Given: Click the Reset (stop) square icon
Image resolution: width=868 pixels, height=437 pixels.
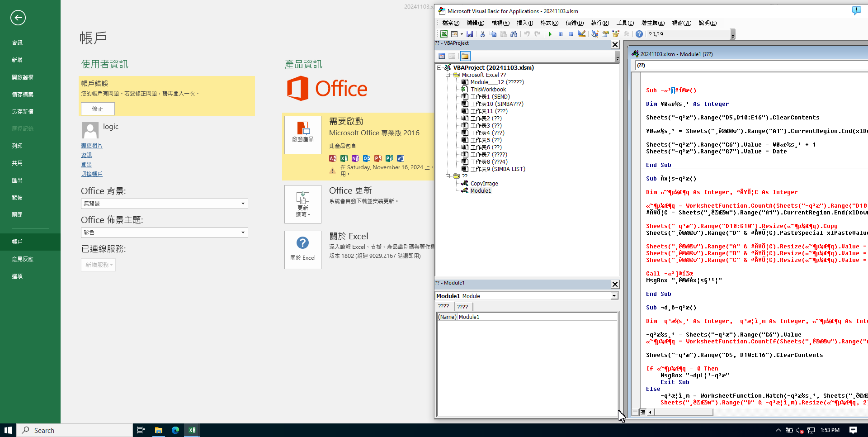Looking at the screenshot, I should 571,34.
